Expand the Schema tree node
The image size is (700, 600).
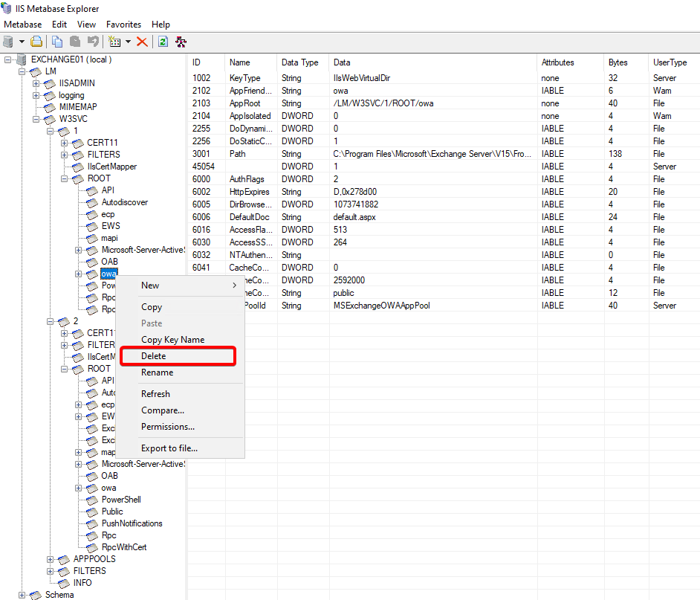22,595
